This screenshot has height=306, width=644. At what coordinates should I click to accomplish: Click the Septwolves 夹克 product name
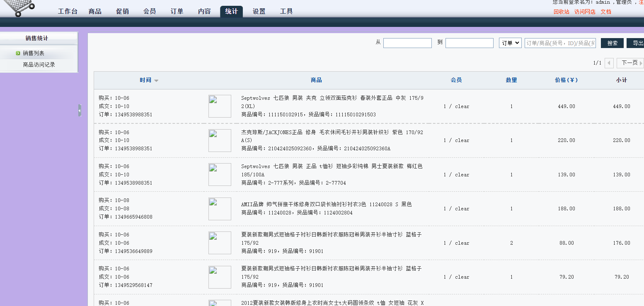332,102
